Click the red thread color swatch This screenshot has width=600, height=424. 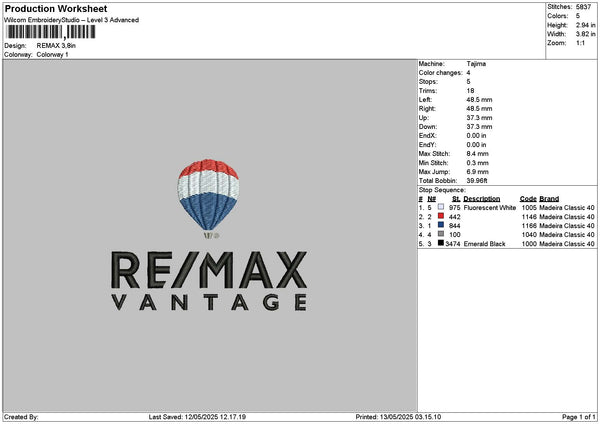(441, 216)
